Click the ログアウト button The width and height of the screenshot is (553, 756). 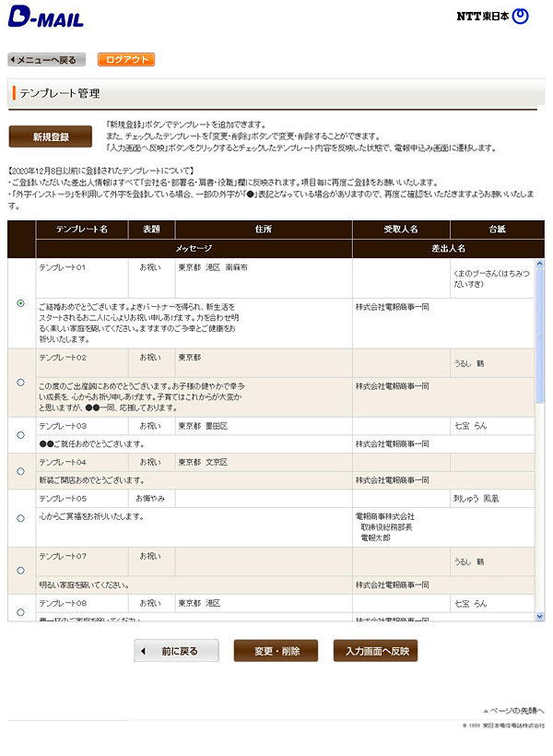126,60
